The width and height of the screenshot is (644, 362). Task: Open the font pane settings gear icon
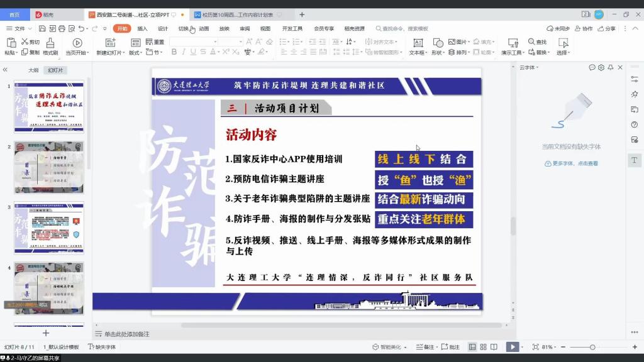point(601,67)
